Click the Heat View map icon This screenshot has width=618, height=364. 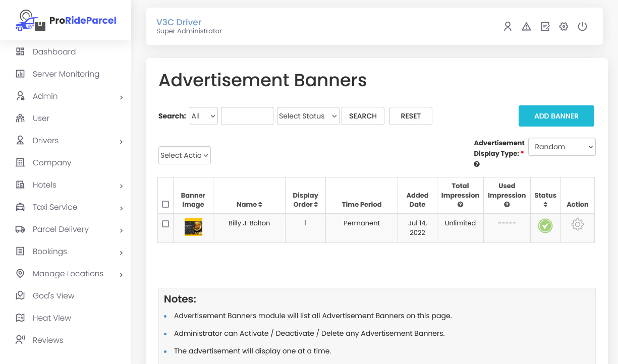[x=20, y=318]
